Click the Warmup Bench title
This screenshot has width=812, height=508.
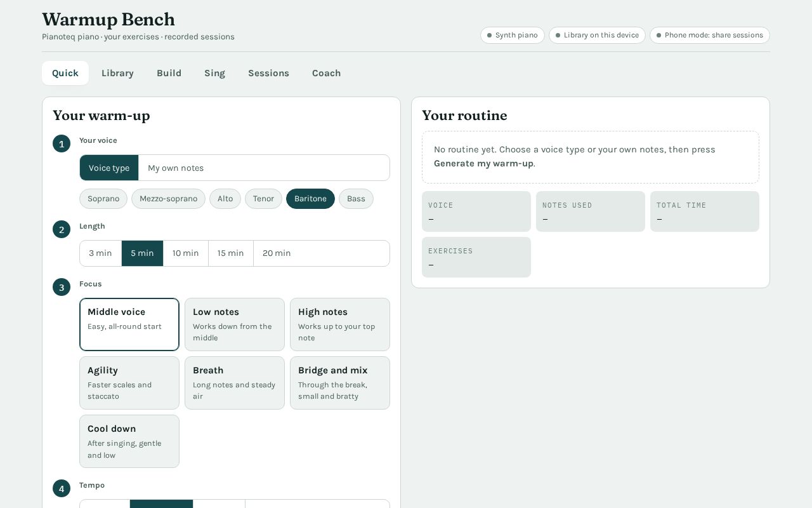pyautogui.click(x=108, y=20)
